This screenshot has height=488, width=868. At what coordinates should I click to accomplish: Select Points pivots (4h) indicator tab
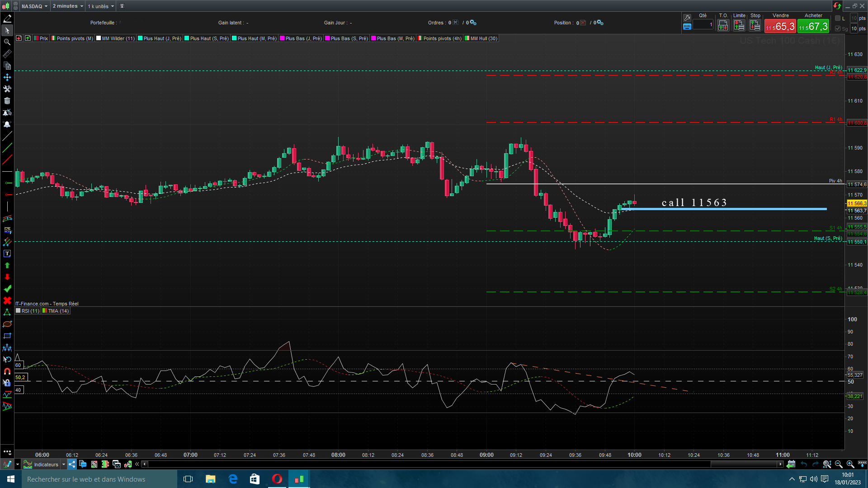coord(442,38)
